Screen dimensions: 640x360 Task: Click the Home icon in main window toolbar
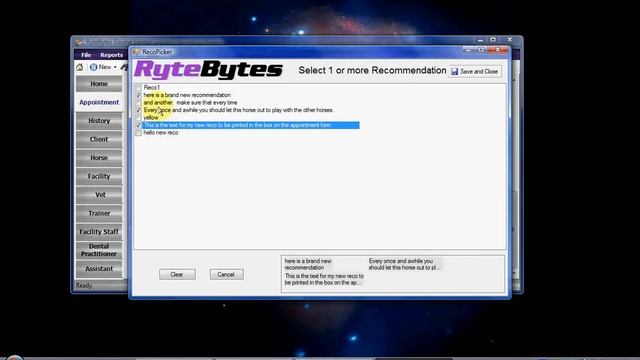pos(80,67)
